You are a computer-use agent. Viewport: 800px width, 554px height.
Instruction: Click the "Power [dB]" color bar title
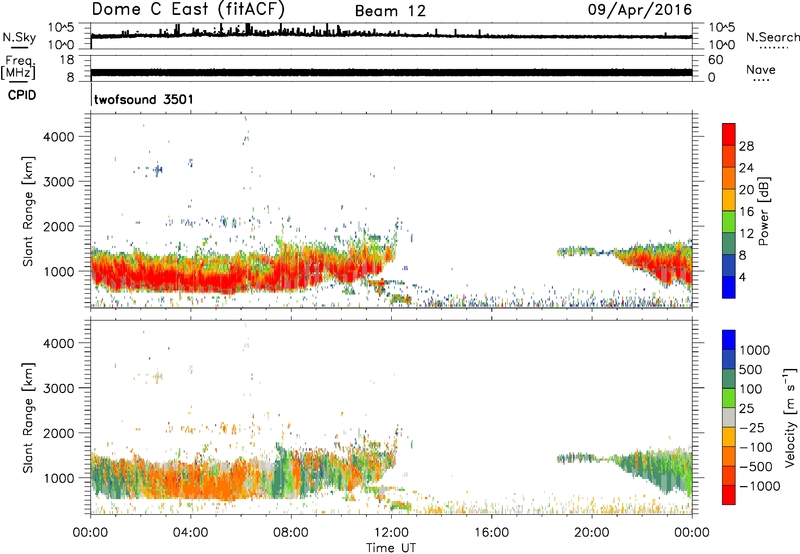[x=764, y=211]
